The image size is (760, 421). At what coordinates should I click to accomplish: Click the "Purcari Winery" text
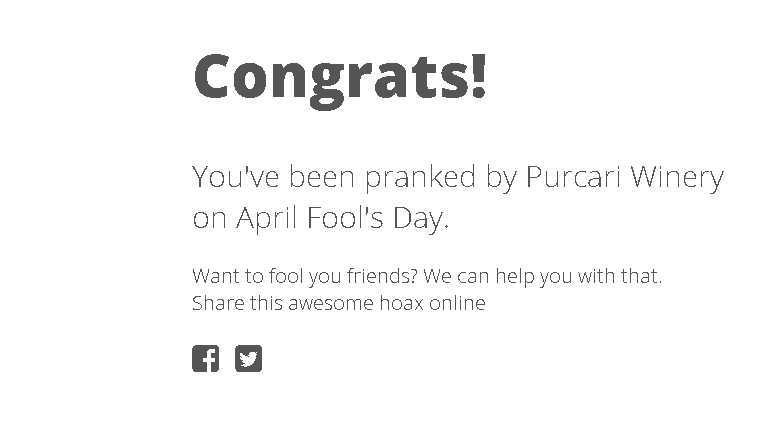pos(624,177)
